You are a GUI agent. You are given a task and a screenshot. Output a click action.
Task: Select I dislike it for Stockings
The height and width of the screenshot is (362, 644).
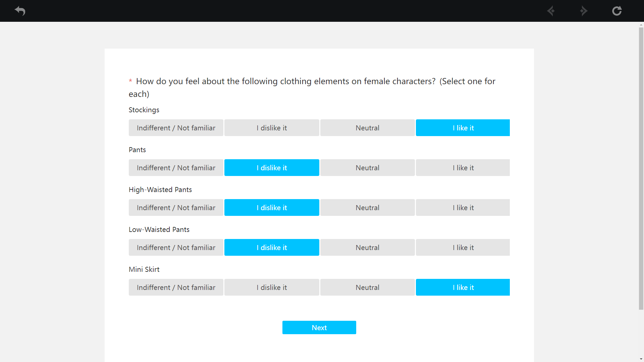(272, 128)
